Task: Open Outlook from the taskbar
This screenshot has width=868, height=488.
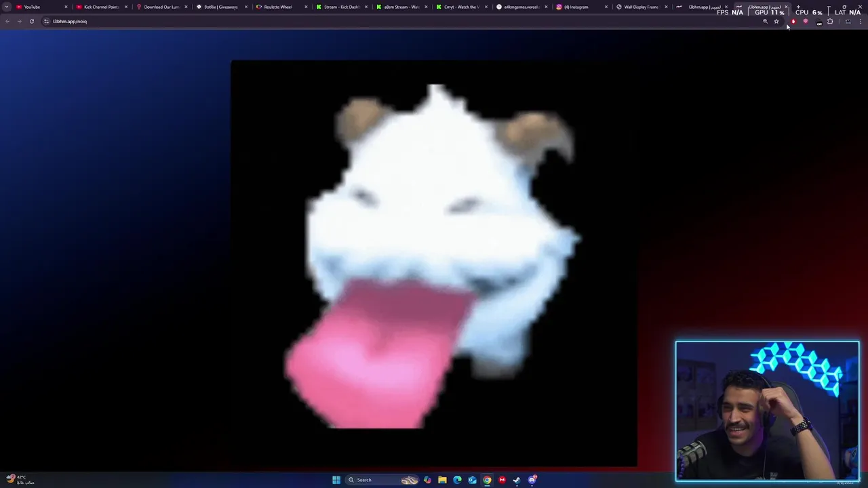Action: (x=472, y=480)
